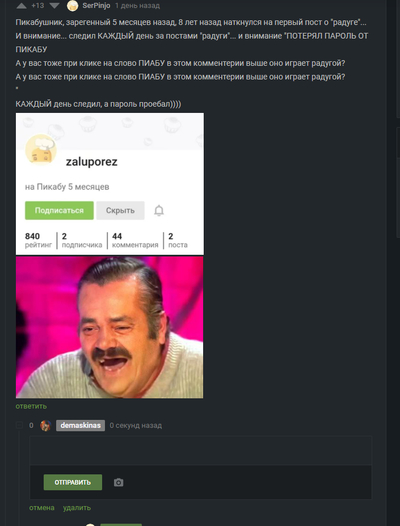400x526 pixels.
Task: Click the '1 день назад' timestamp
Action: 137,6
